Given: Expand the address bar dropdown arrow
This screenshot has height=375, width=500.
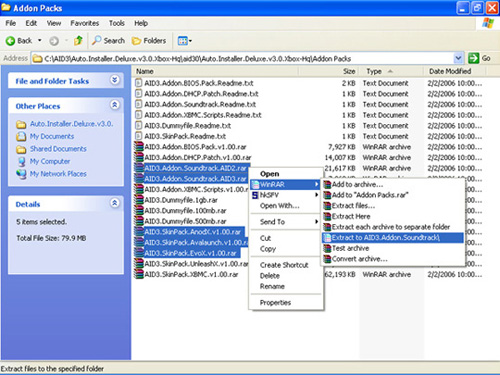Looking at the screenshot, I should (458, 58).
